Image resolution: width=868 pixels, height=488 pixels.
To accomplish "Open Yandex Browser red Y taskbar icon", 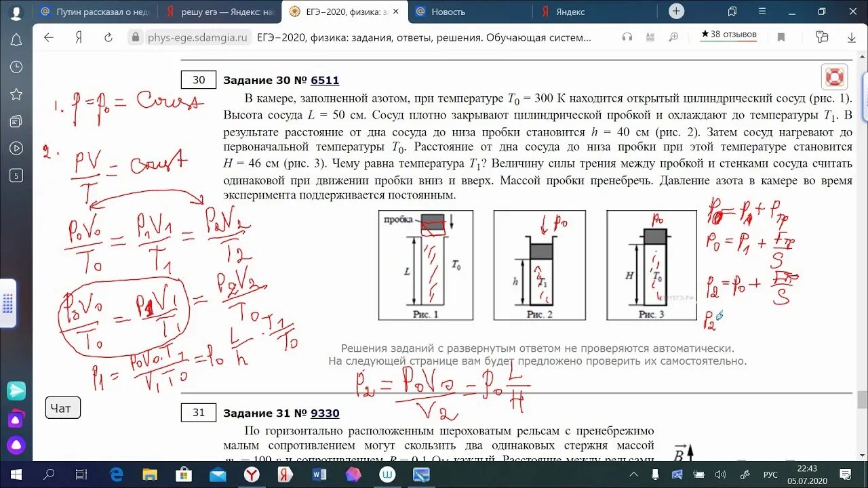I will 252,474.
